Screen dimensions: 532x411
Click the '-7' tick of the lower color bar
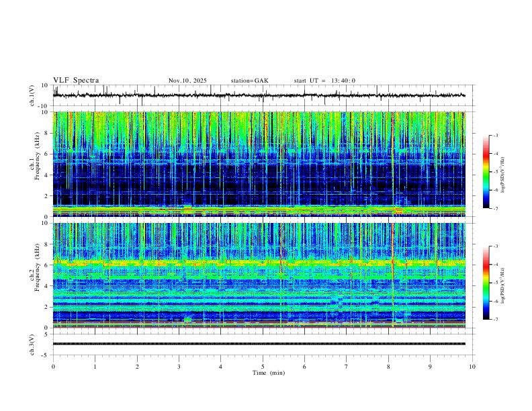pos(496,320)
